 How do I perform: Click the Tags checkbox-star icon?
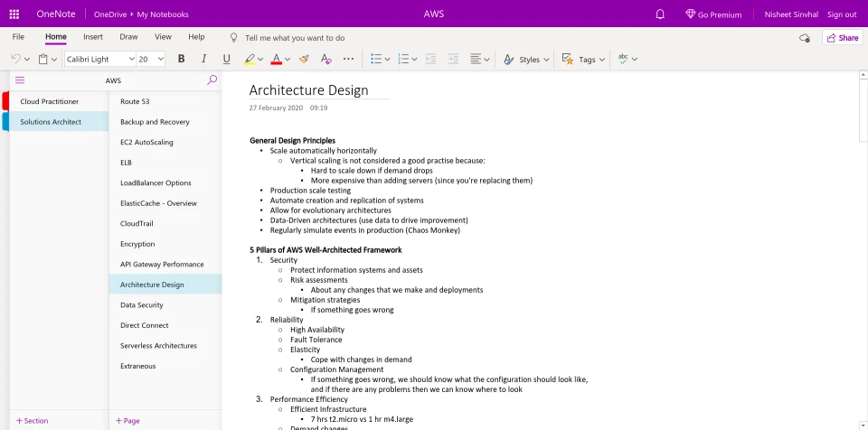(x=568, y=59)
